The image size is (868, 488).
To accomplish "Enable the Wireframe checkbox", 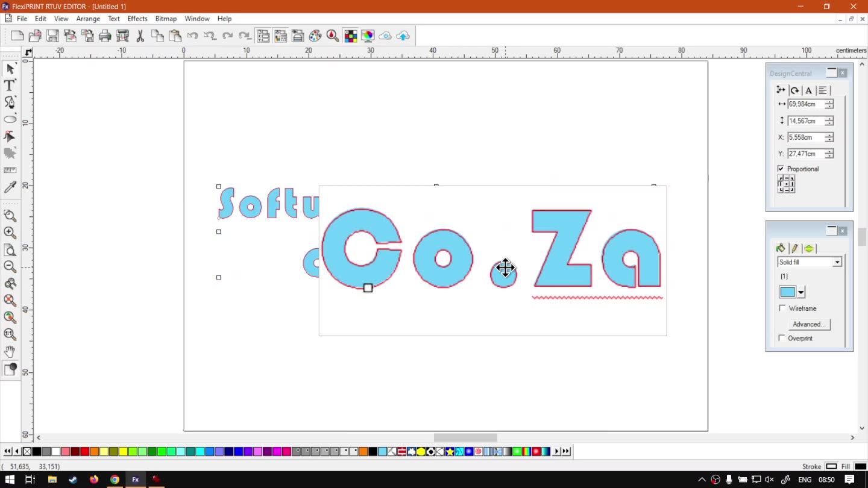I will coord(782,308).
